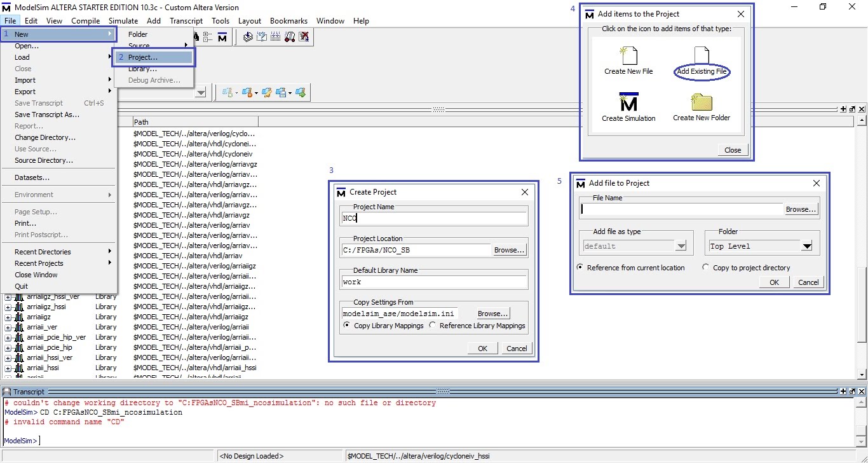This screenshot has width=868, height=463.
Task: Select Copy to project directory option
Action: click(x=706, y=267)
